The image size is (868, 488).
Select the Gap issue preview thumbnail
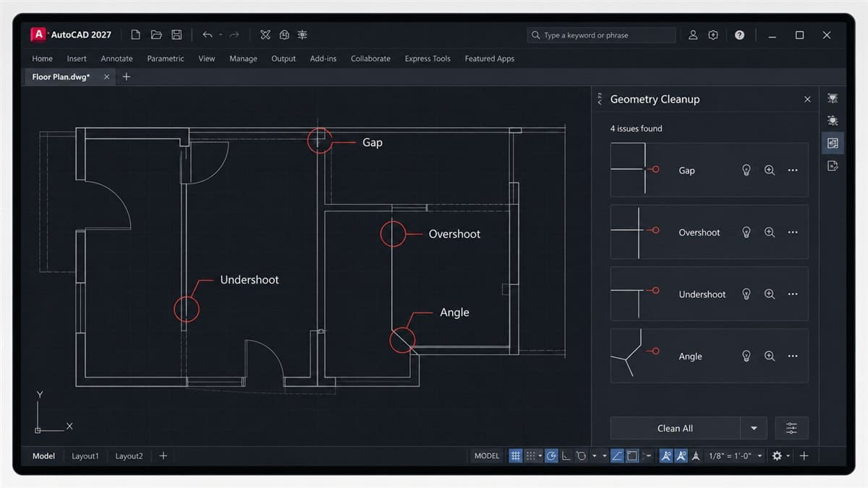pos(636,169)
